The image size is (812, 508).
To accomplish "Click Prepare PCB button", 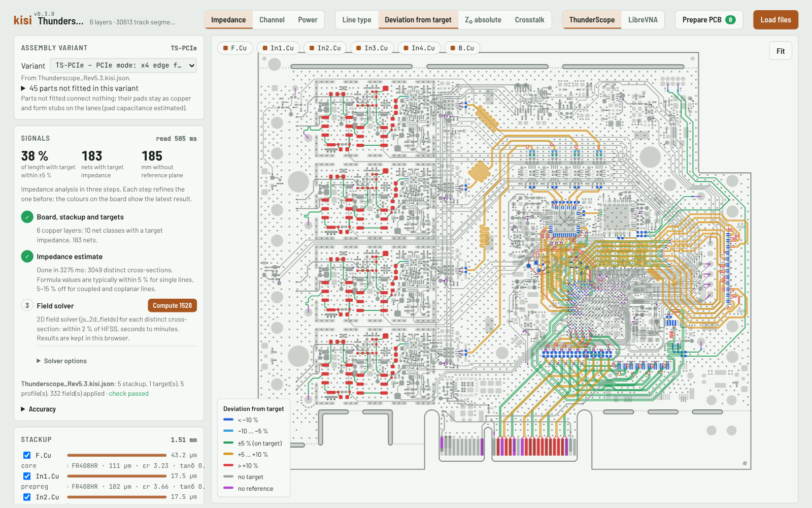I will pyautogui.click(x=709, y=20).
